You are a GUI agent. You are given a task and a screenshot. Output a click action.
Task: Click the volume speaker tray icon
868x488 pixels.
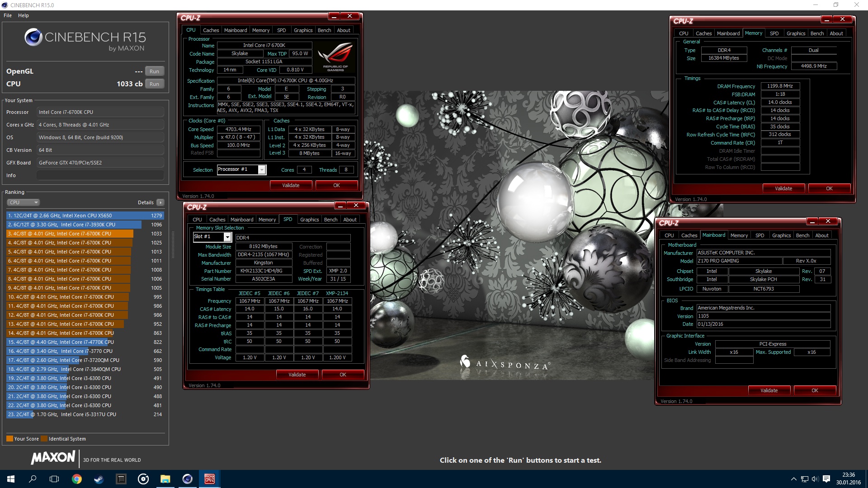click(815, 479)
